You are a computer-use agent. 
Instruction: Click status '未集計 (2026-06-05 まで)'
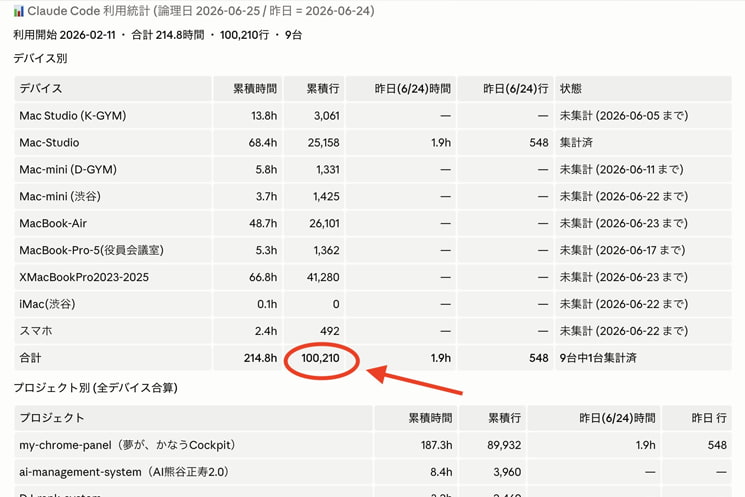click(x=624, y=115)
